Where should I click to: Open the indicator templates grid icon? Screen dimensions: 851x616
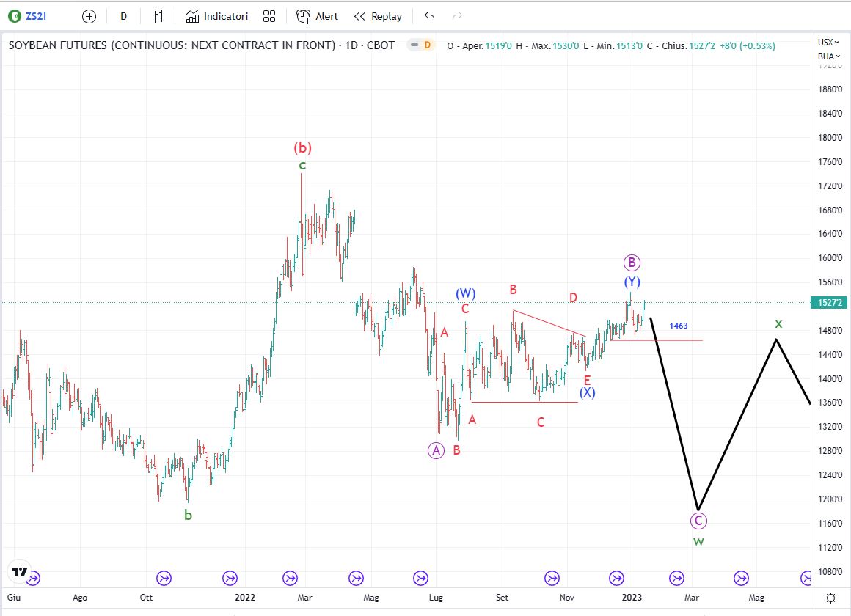pos(269,16)
